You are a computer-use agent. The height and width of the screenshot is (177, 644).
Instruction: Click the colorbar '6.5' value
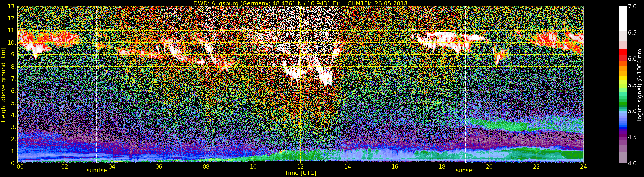point(632,33)
